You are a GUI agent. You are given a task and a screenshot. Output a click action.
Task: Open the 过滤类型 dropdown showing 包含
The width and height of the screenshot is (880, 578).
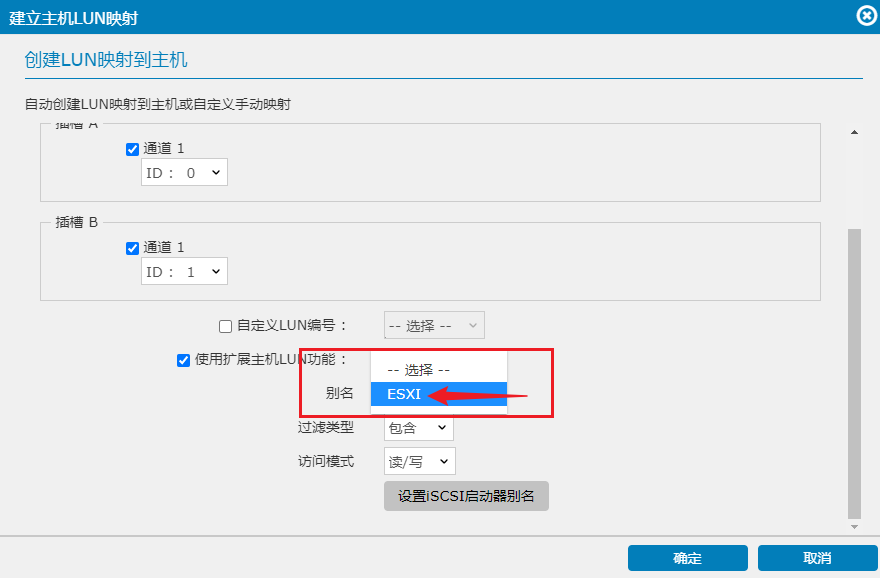(x=418, y=428)
